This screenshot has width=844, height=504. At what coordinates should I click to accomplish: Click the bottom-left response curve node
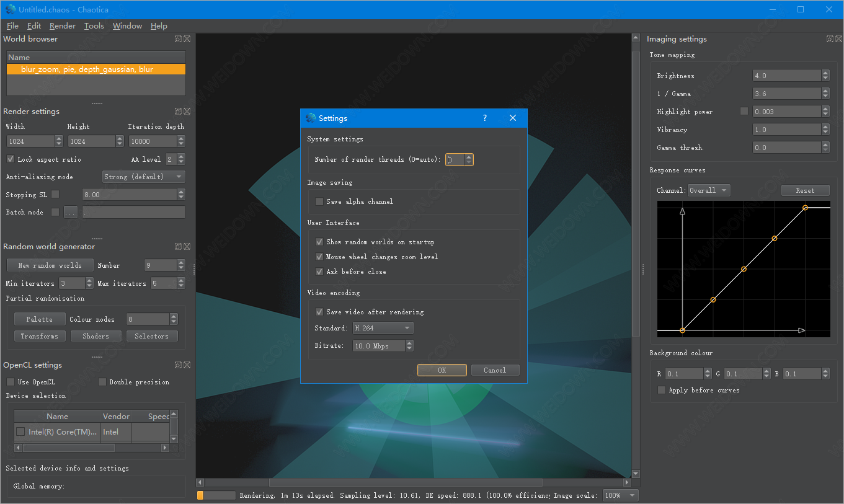[682, 330]
